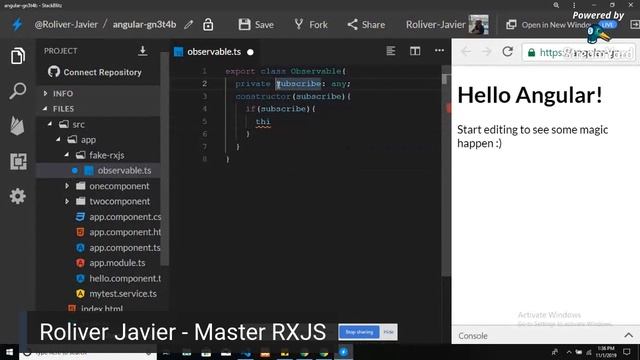Fork the project
Image resolution: width=640 pixels, height=360 pixels.
click(311, 24)
